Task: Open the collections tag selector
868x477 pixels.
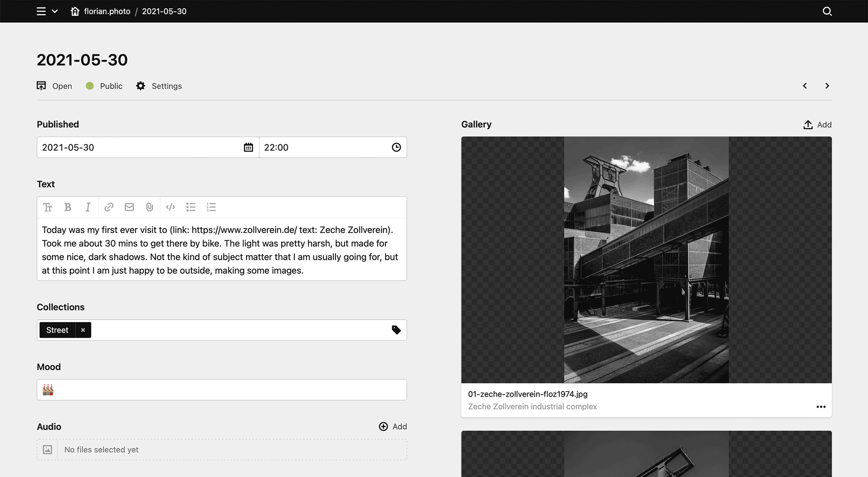Action: 396,330
